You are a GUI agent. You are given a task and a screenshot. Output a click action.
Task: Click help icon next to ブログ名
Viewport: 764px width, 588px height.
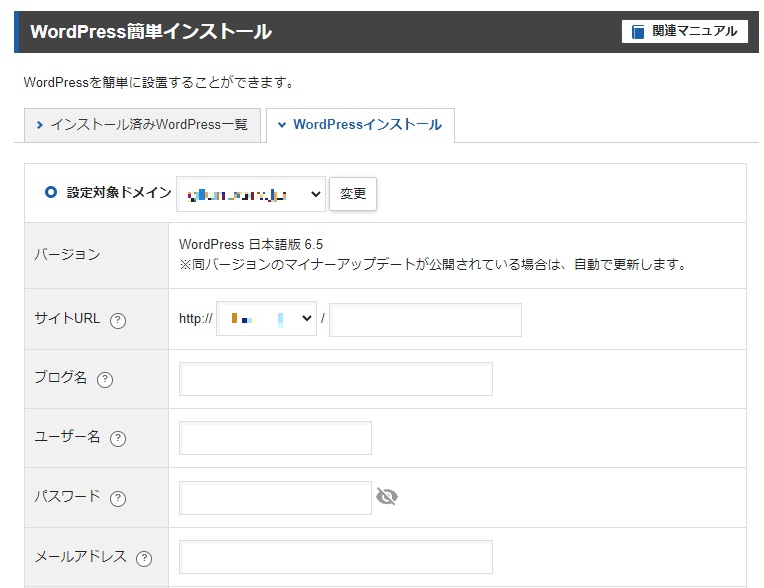(105, 379)
